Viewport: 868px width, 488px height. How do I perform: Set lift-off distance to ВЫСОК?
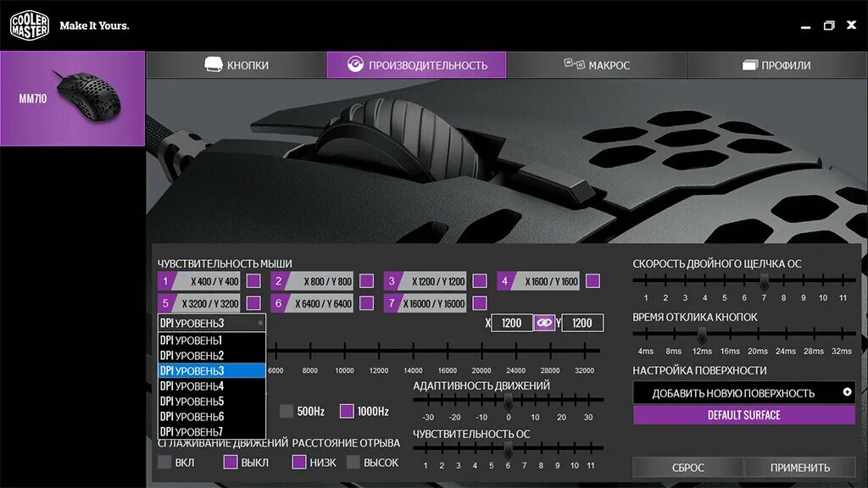point(353,462)
